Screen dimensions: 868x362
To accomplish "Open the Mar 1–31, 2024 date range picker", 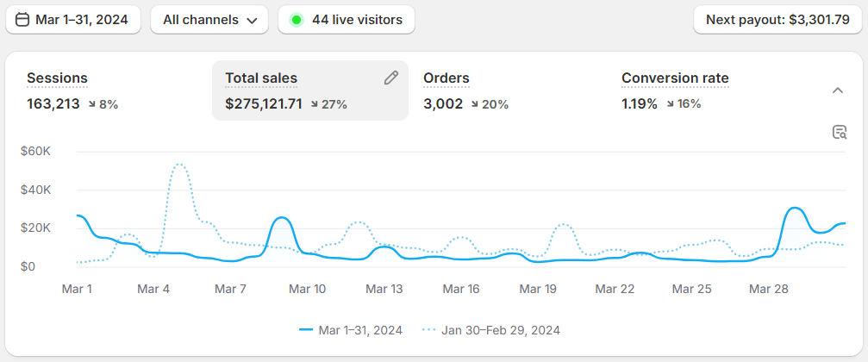I will 73,20.
